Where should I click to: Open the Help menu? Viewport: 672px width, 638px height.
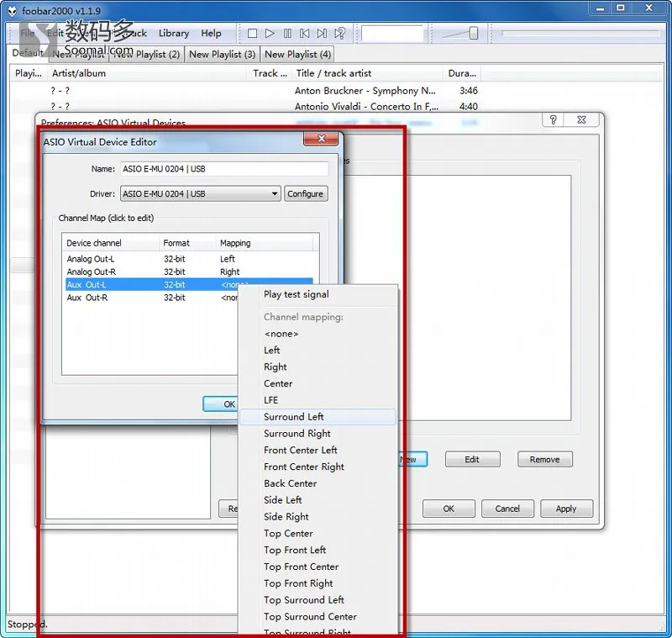212,33
